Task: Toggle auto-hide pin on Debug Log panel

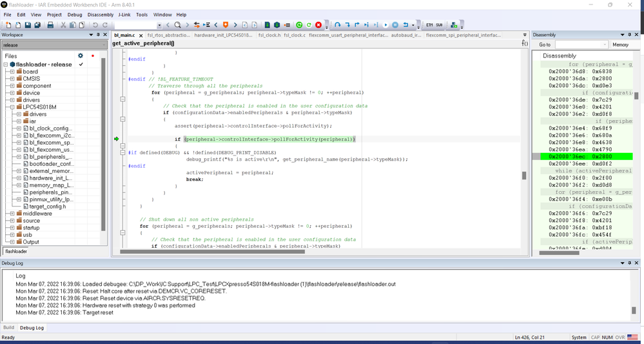Action: (629, 262)
